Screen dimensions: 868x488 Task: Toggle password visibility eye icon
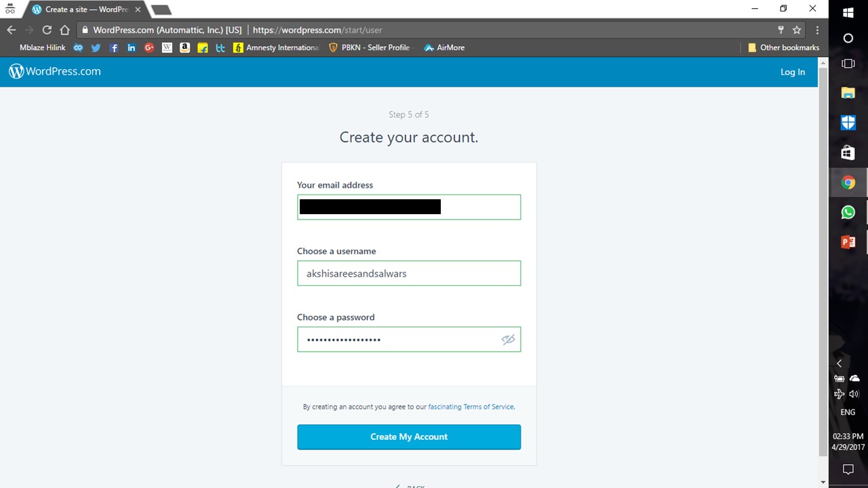508,340
